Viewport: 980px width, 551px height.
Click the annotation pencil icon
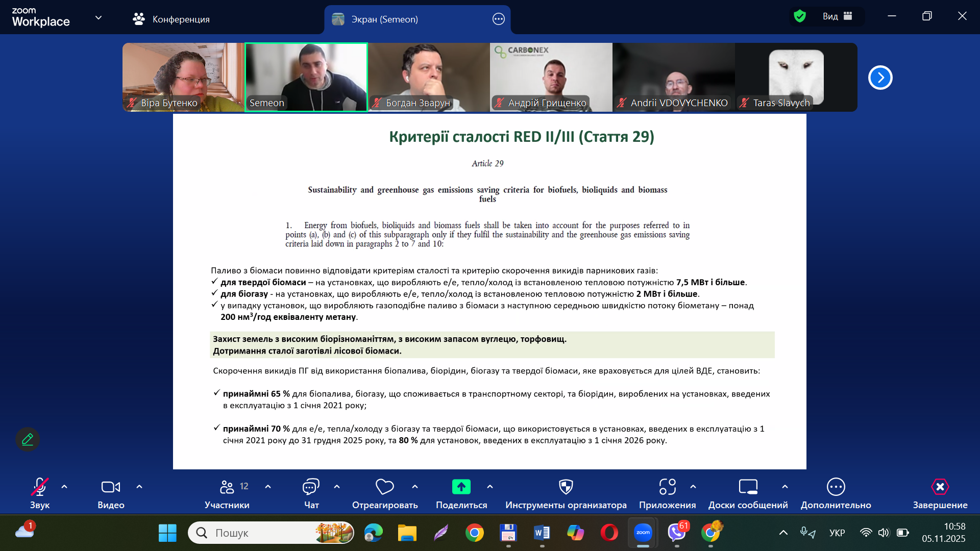(x=28, y=439)
